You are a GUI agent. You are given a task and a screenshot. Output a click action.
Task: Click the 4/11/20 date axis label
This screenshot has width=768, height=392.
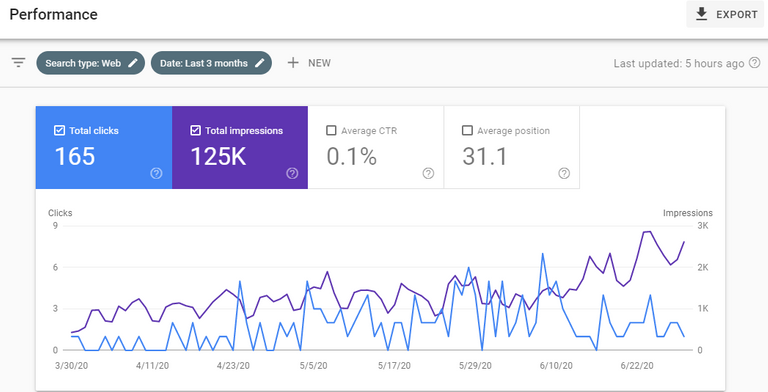point(152,366)
